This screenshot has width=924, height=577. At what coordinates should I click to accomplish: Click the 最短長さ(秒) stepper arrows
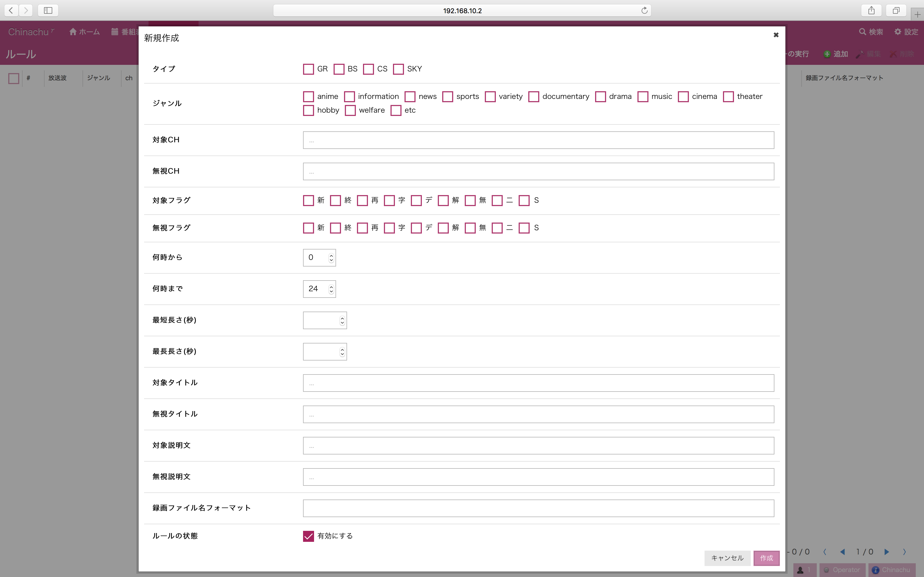coord(342,320)
